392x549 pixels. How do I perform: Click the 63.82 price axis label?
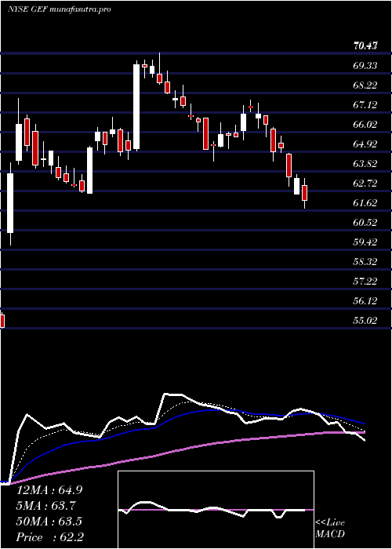[x=365, y=163]
